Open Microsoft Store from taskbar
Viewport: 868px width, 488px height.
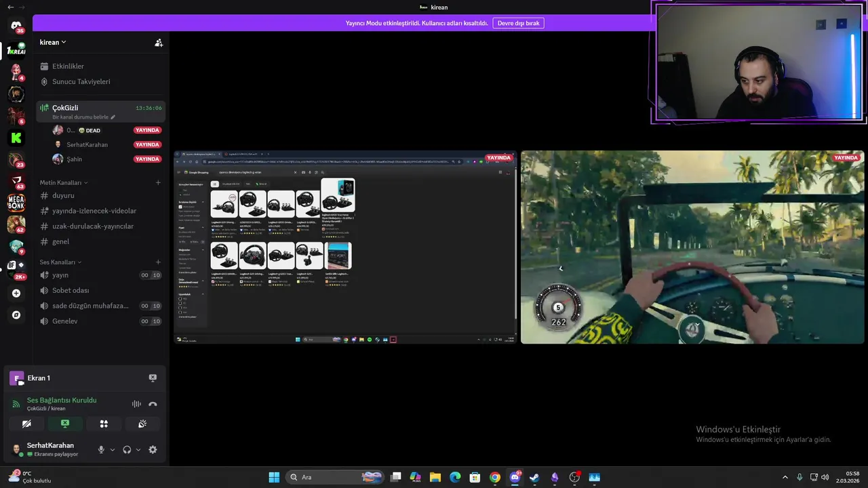(475, 477)
